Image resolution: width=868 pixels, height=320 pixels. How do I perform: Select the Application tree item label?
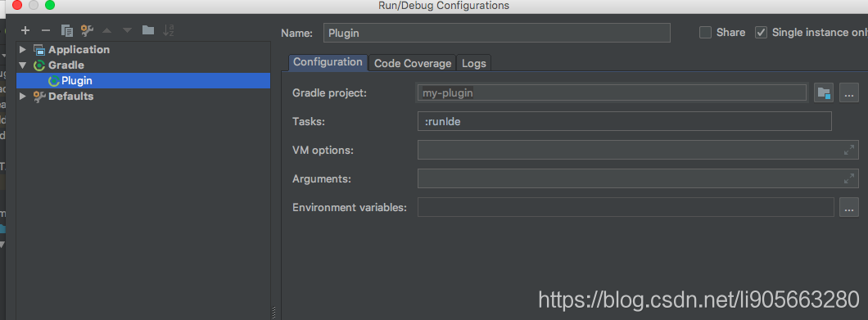pos(79,50)
